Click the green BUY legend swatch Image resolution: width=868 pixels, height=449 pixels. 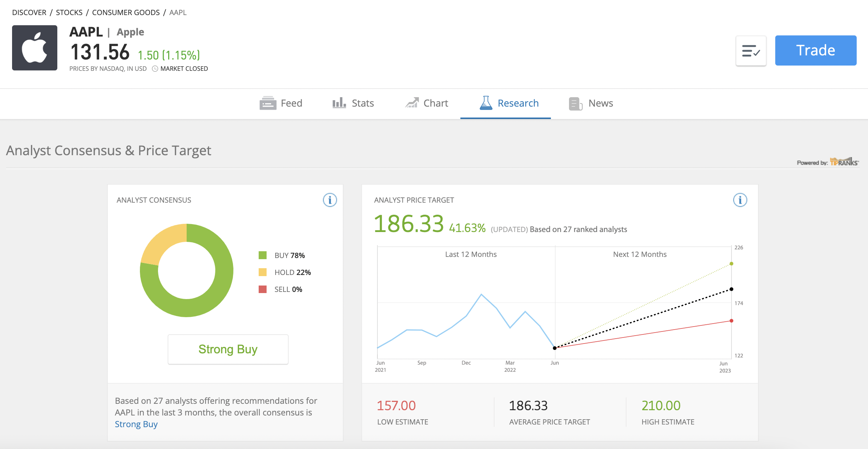click(x=262, y=255)
